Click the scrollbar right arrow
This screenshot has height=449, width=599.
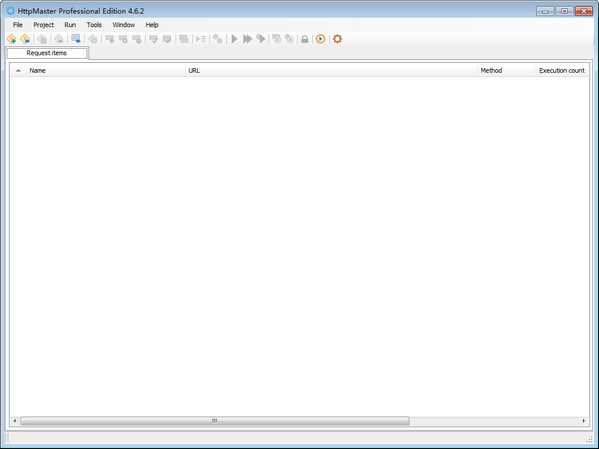[x=584, y=421]
